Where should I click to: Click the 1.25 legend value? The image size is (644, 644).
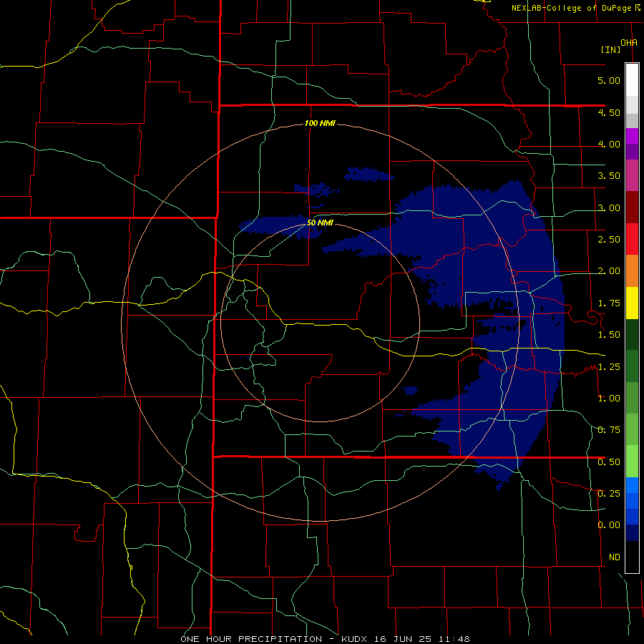[609, 367]
